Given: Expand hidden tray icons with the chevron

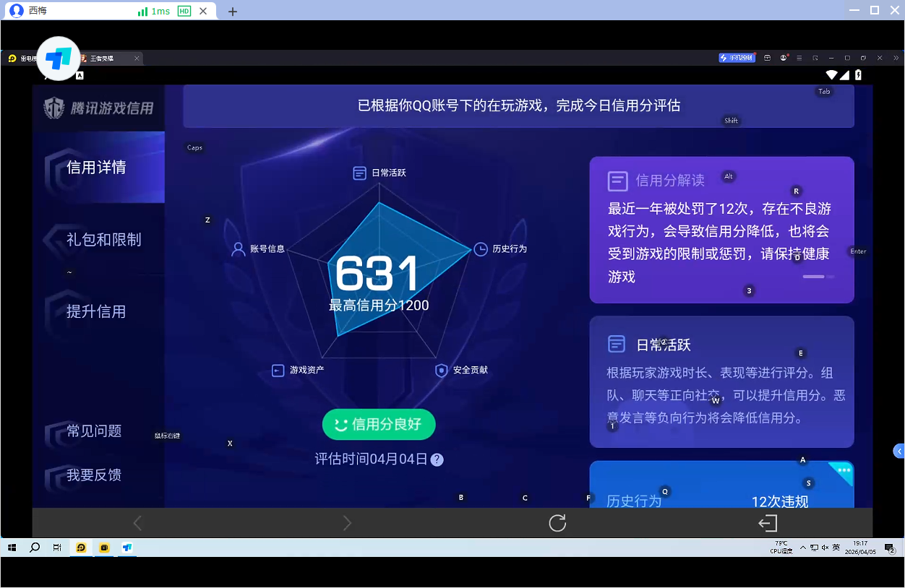Looking at the screenshot, I should 802,547.
